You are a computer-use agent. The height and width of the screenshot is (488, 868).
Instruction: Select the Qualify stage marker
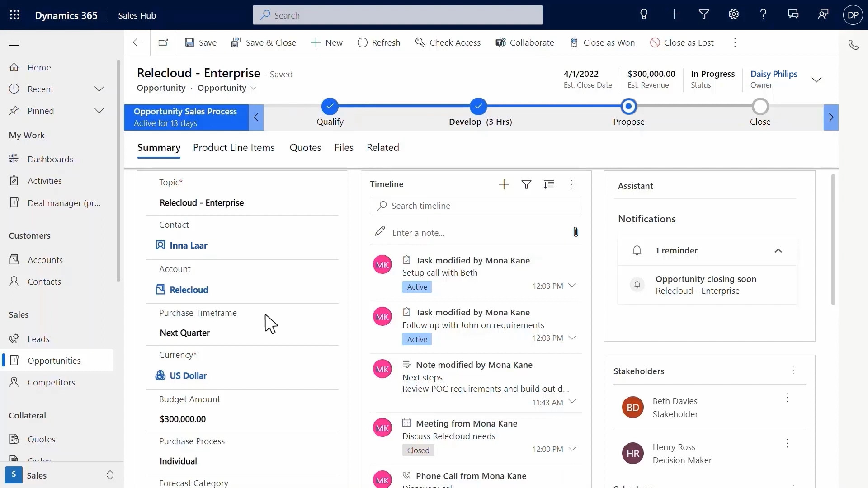330,107
